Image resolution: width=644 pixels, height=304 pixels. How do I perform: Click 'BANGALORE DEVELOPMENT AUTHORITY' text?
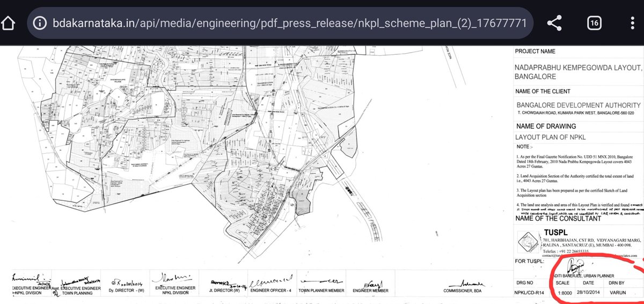pyautogui.click(x=579, y=105)
